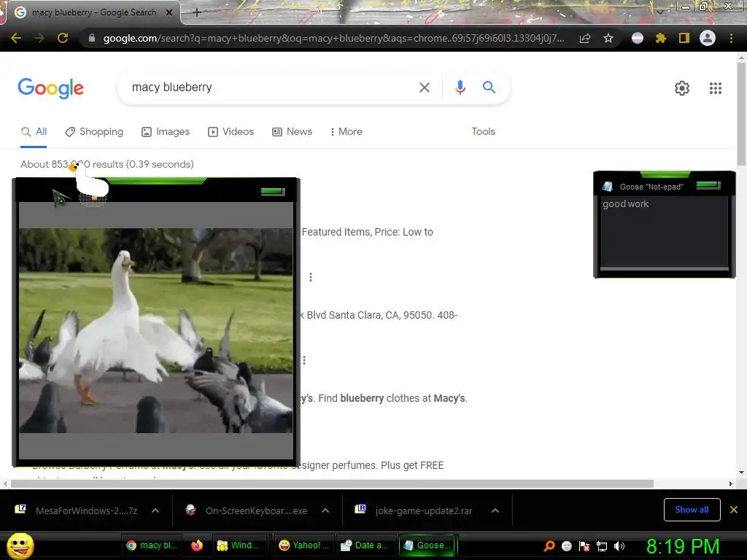This screenshot has height=560, width=747.
Task: Select the macy blueberry Google Search tab
Action: point(93,12)
